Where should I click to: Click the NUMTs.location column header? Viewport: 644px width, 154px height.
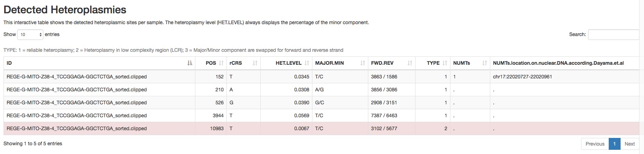click(x=558, y=63)
